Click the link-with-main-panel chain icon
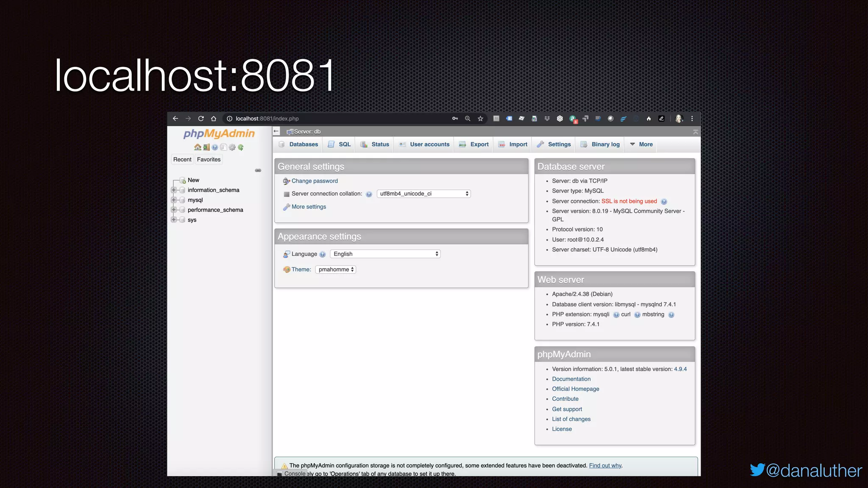 coord(258,170)
